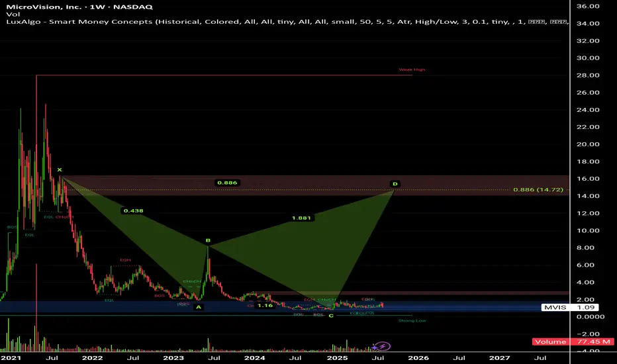Click the 2023 time axis label

[x=173, y=358]
